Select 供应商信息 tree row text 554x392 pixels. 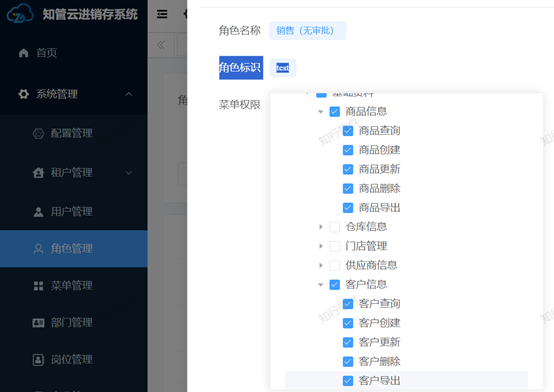(371, 265)
